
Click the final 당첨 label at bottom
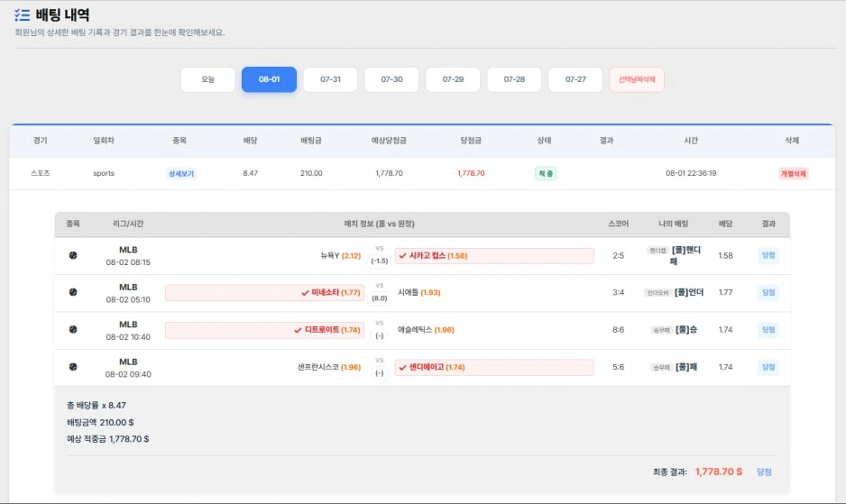(x=764, y=472)
